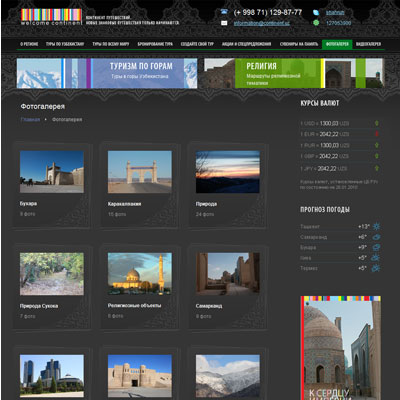Click the cloud weather icon for Самарканд
The height and width of the screenshot is (400, 400).
[x=376, y=237]
